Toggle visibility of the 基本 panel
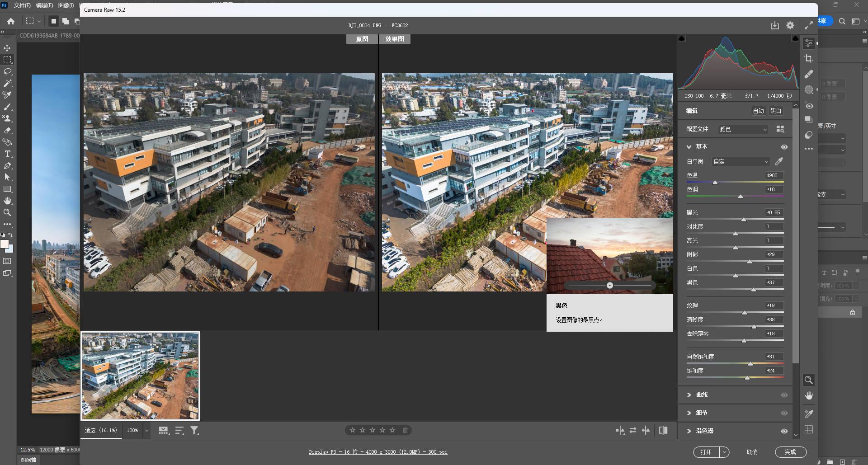 784,147
